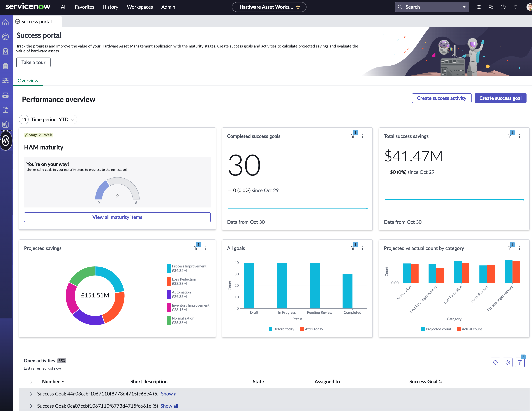This screenshot has width=532, height=411.
Task: Expand all rows via header chevron
Action: [x=31, y=381]
